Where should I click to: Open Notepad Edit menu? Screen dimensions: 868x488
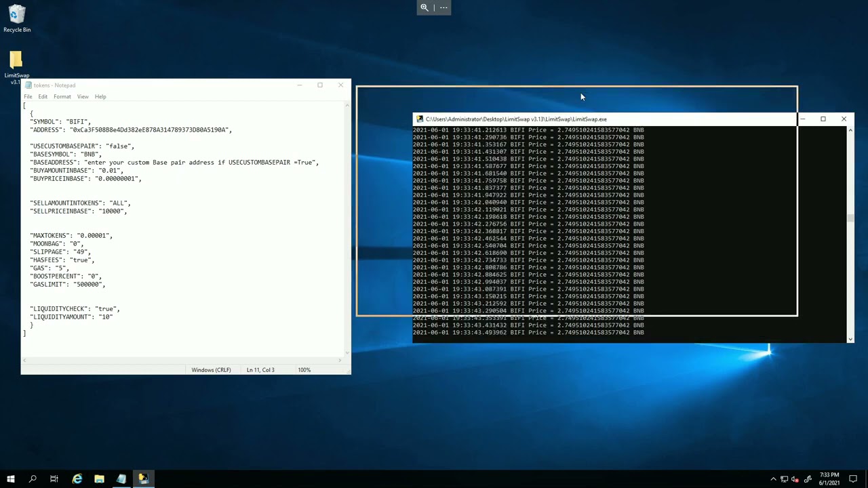pos(43,97)
